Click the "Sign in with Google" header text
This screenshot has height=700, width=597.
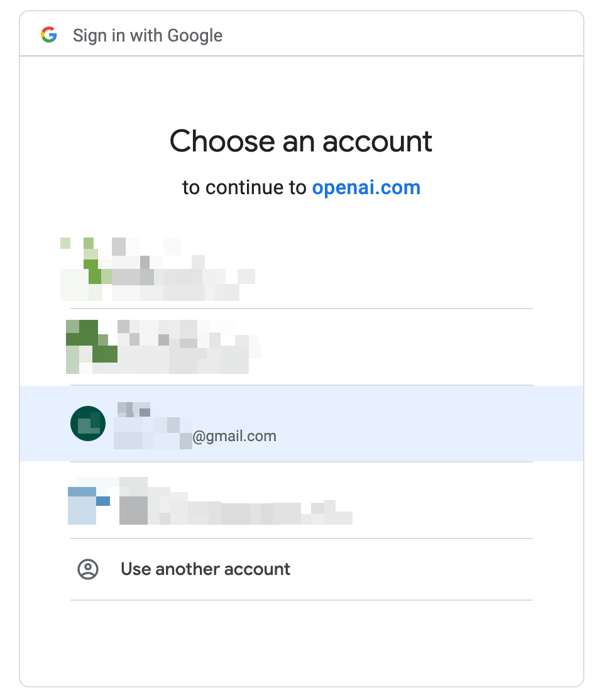148,35
